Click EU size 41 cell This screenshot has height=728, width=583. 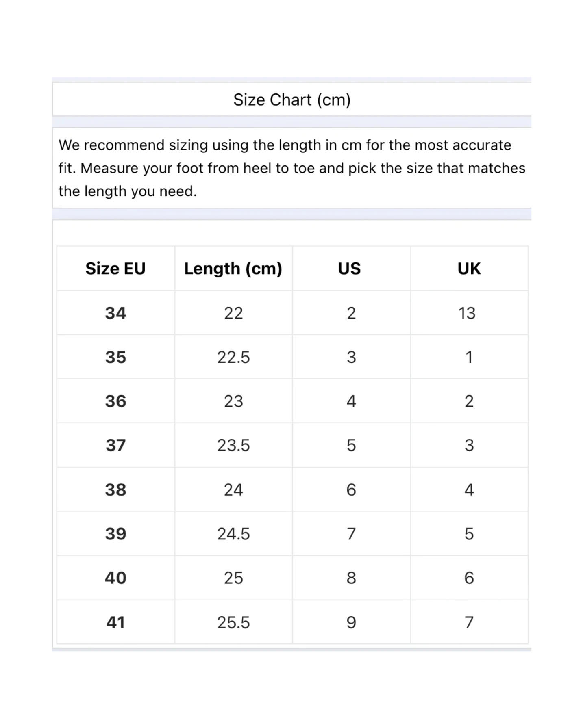115,622
